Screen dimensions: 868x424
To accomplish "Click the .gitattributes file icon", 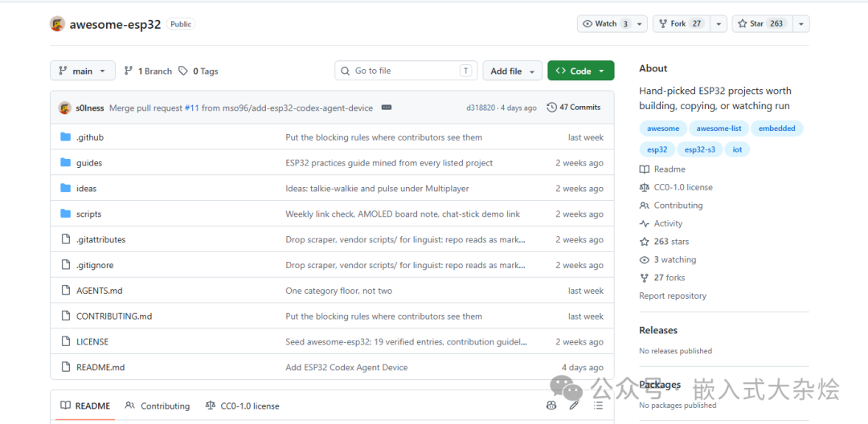I will click(x=66, y=239).
